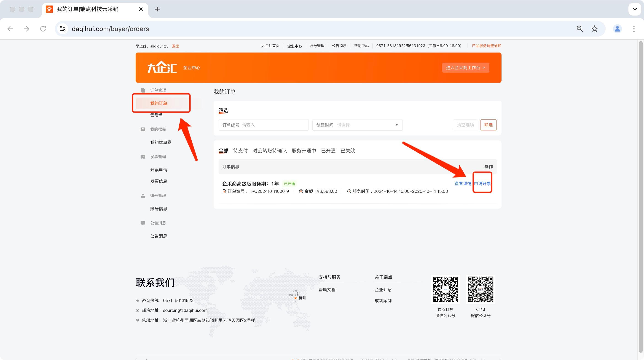Open 企业介绍 footer link

pyautogui.click(x=383, y=290)
